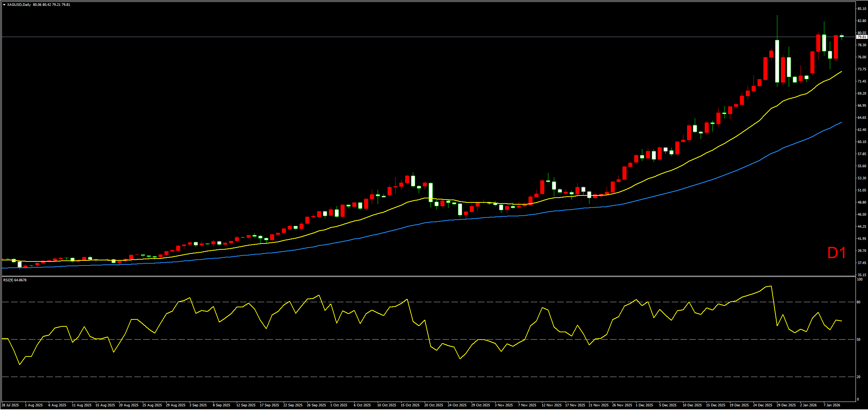
Task: Click the right end of yellow moving average
Action: pos(841,72)
